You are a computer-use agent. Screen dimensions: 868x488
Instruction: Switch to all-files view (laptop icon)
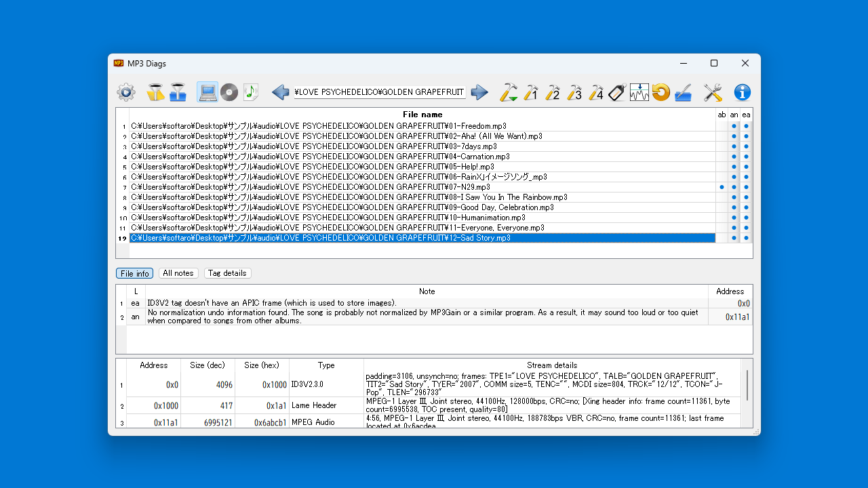208,92
